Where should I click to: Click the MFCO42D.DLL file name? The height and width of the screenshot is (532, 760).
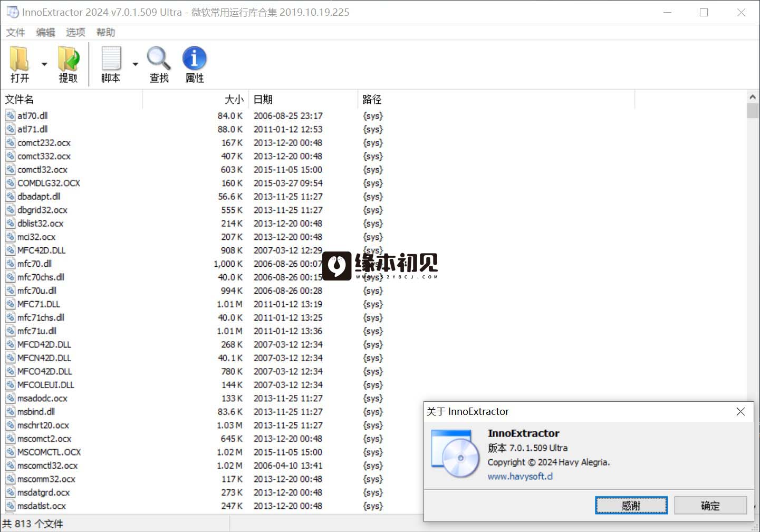point(45,371)
